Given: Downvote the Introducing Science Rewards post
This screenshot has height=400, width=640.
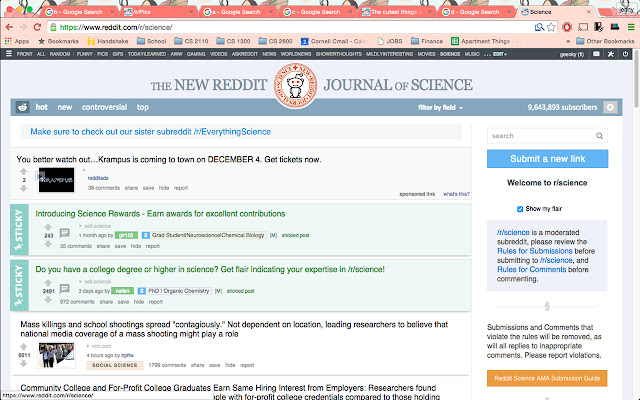Looking at the screenshot, I should (x=48, y=244).
